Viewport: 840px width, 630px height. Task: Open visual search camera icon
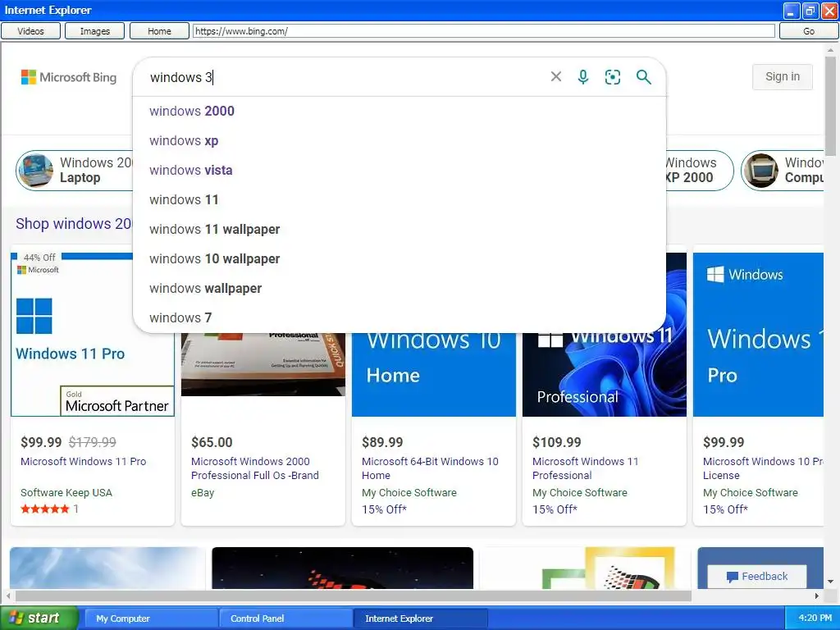(x=613, y=77)
